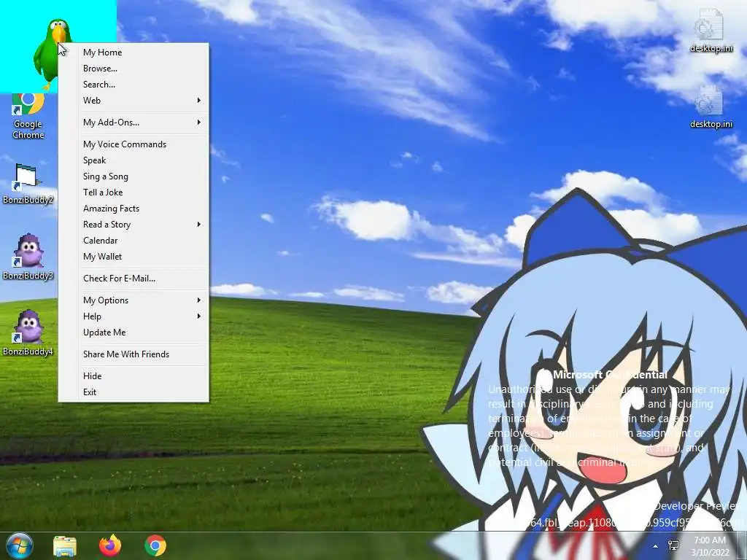Open the taskbar clock showing 7:00 AM

710,546
